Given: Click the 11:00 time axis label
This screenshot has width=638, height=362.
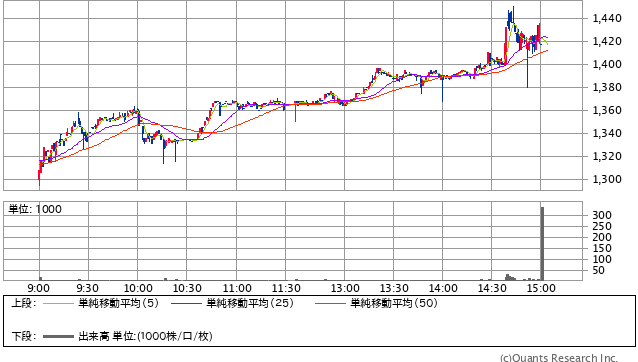Looking at the screenshot, I should pyautogui.click(x=237, y=288).
